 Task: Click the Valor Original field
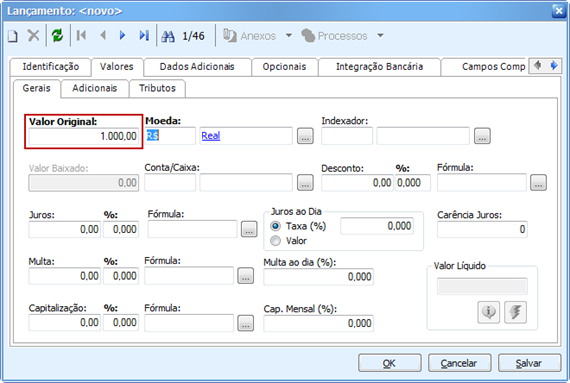coord(84,136)
